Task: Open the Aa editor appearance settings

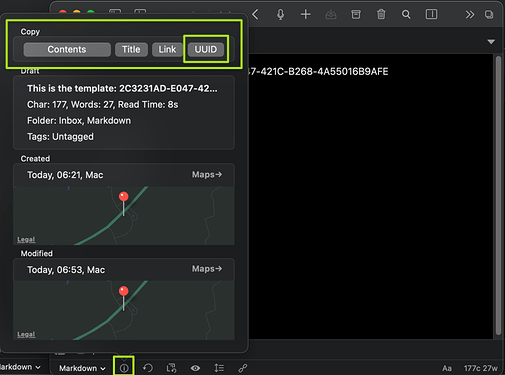Action: click(447, 368)
